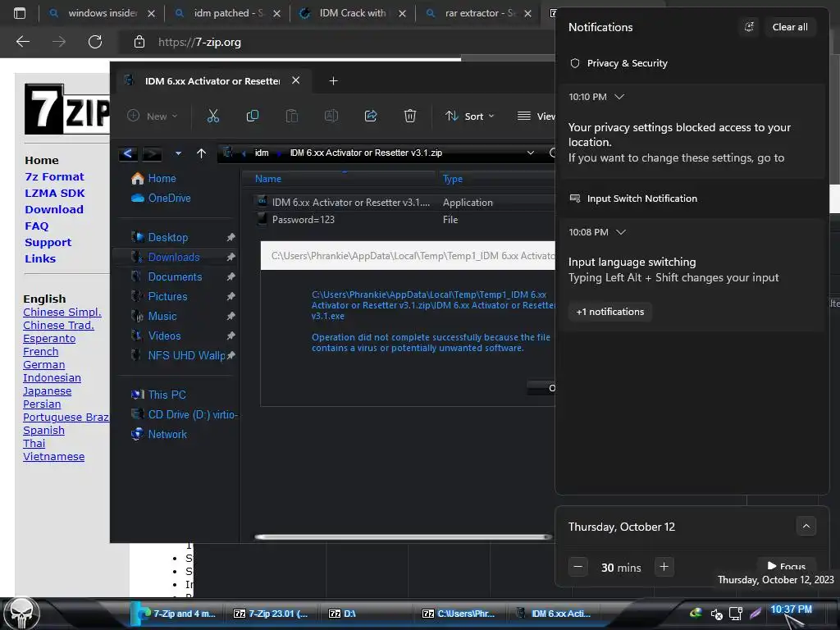Open Home in Explorer sidebar
The width and height of the screenshot is (840, 630).
click(x=162, y=178)
